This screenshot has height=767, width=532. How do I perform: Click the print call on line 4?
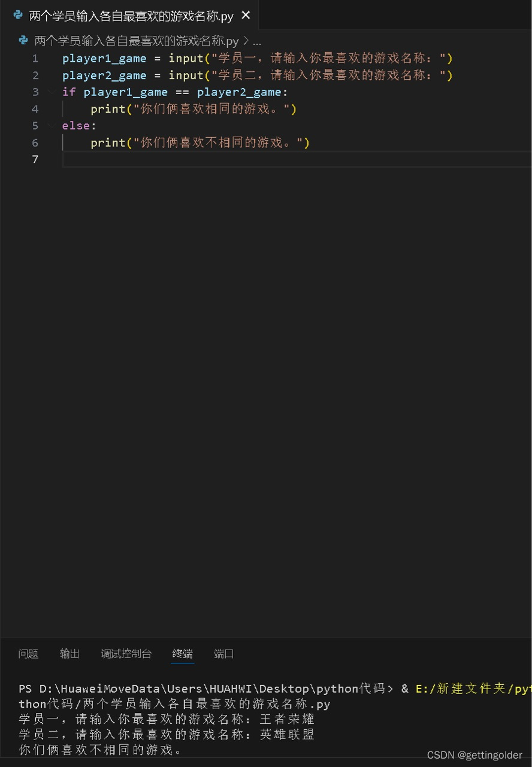(108, 108)
